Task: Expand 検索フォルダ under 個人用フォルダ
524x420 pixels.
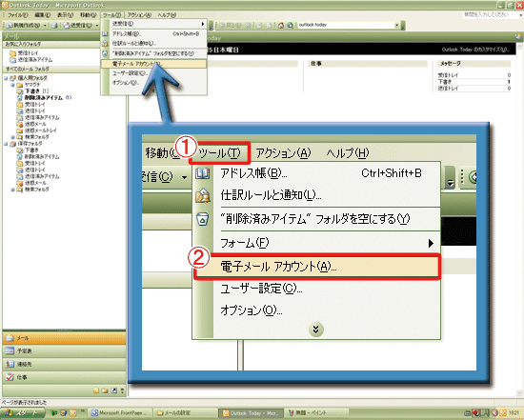Action: click(x=12, y=137)
